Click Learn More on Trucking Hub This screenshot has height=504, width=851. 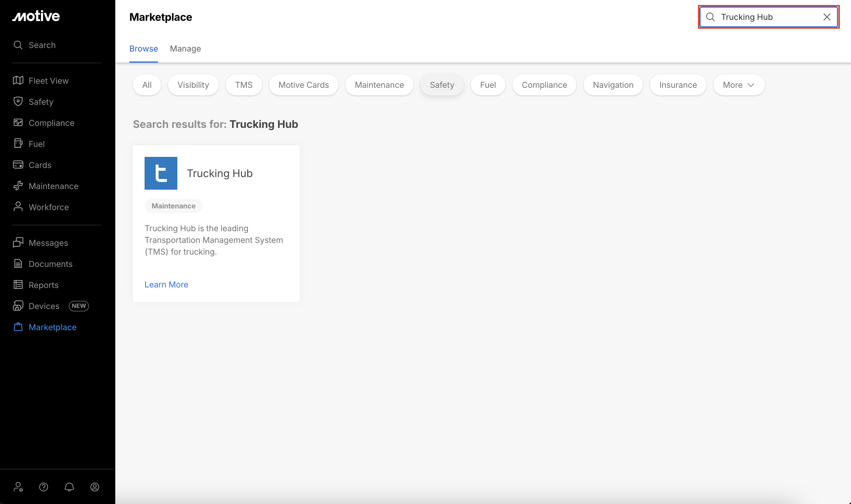pyautogui.click(x=166, y=284)
